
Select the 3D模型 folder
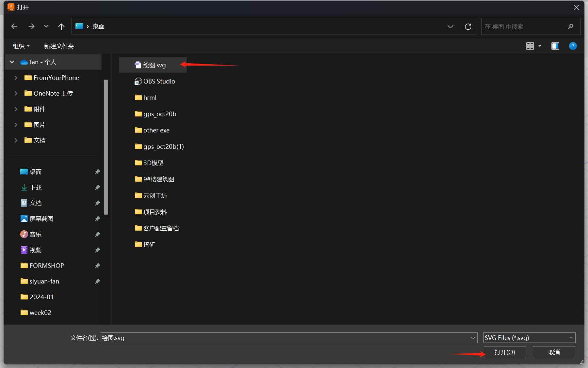click(x=149, y=163)
